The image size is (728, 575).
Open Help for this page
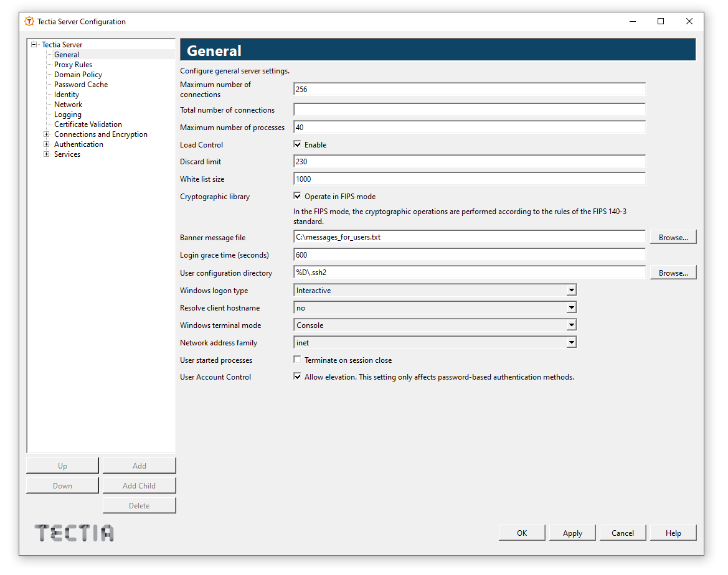point(673,533)
